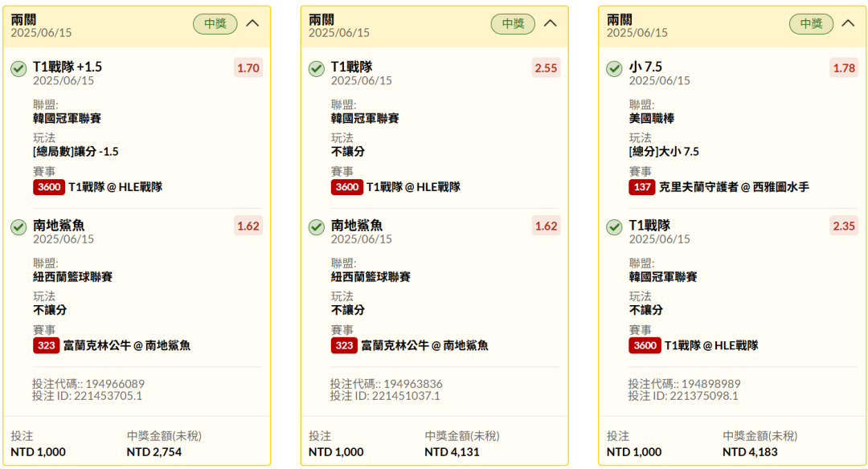868x469 pixels.
Task: Select the 1.70 odds tag
Action: point(248,68)
